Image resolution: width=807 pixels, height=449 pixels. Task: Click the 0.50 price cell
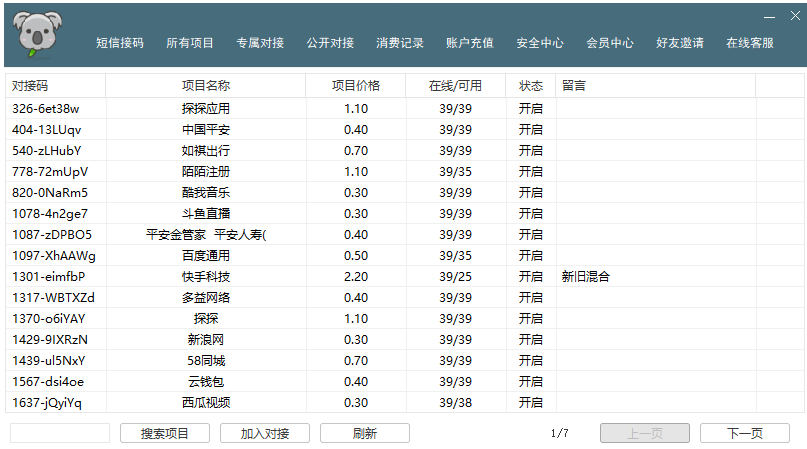point(356,256)
